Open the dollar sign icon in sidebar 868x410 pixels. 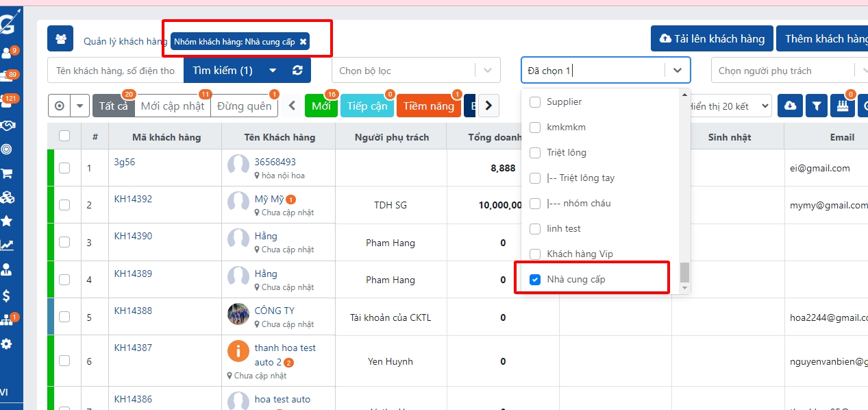(x=7, y=296)
